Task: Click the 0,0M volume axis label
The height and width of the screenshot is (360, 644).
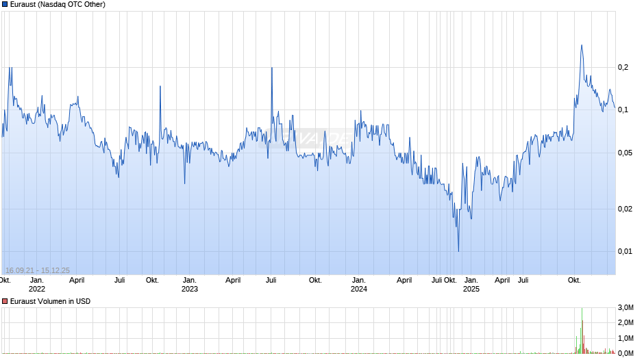Action: (626, 353)
